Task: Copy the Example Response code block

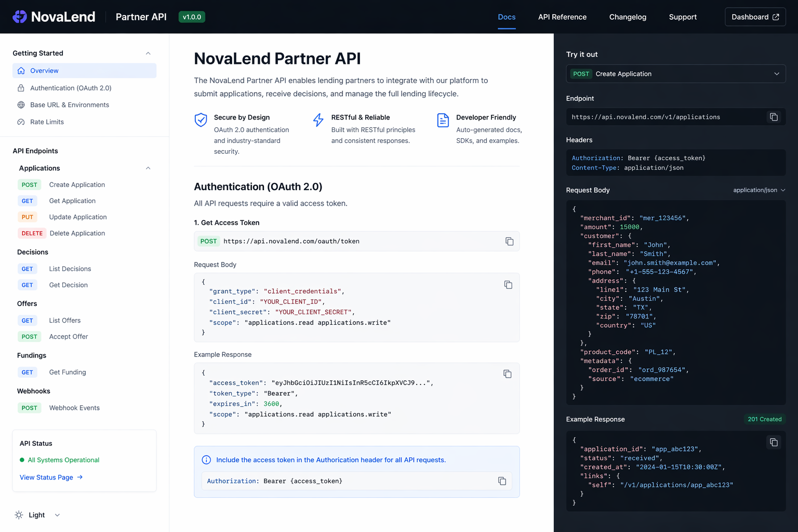Action: tap(507, 374)
